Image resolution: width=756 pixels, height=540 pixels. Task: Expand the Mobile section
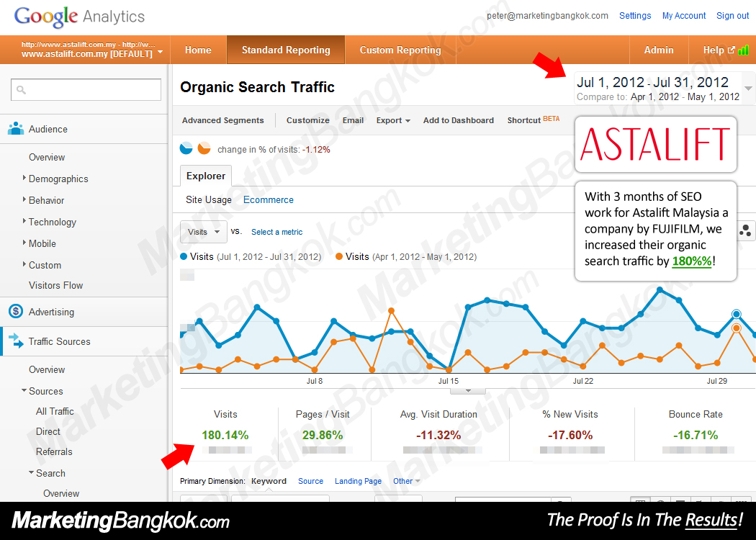click(x=24, y=243)
